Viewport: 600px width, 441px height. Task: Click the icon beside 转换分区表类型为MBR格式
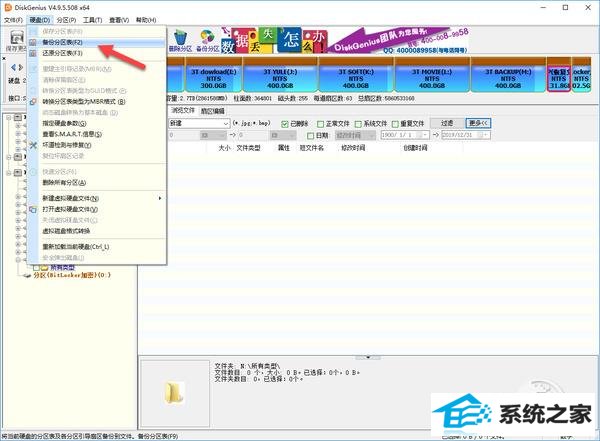click(33, 102)
